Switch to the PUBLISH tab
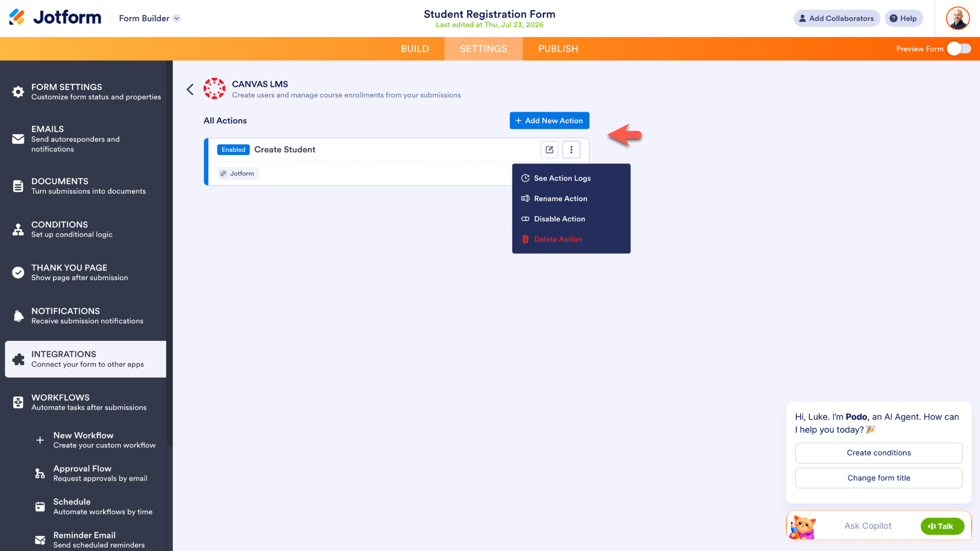Image resolution: width=980 pixels, height=551 pixels. click(x=558, y=49)
